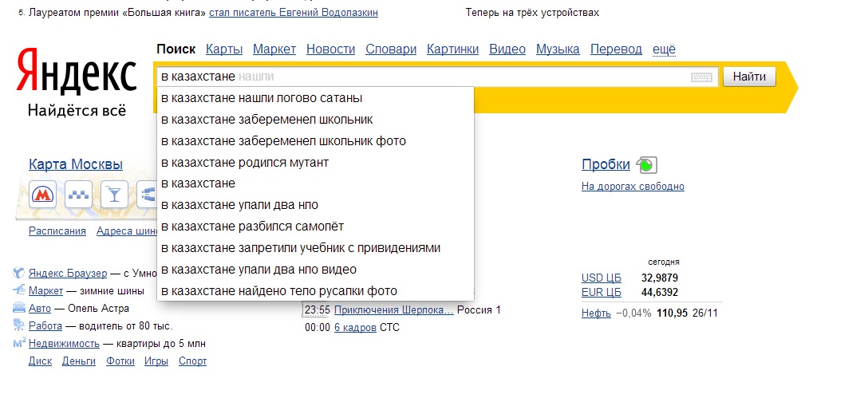868x410 pixels.
Task: Switch to the Новости tab
Action: tap(330, 49)
